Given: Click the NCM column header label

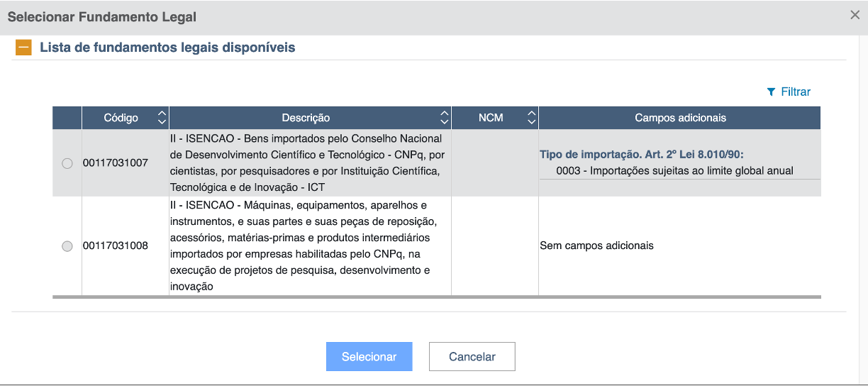Looking at the screenshot, I should pos(491,118).
